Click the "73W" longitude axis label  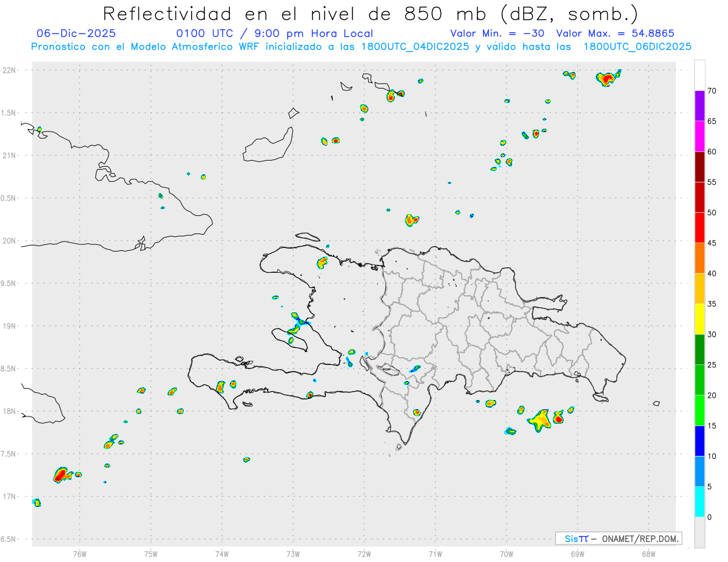(x=293, y=554)
